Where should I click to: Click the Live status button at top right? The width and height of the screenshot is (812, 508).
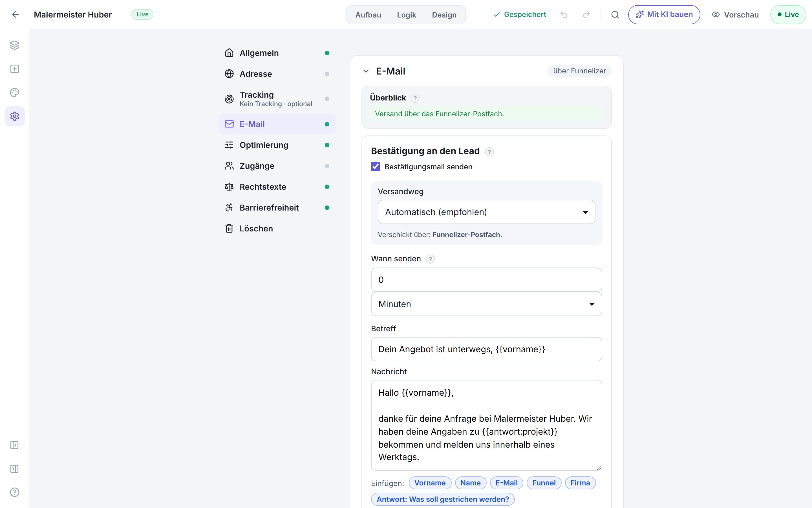pyautogui.click(x=788, y=14)
